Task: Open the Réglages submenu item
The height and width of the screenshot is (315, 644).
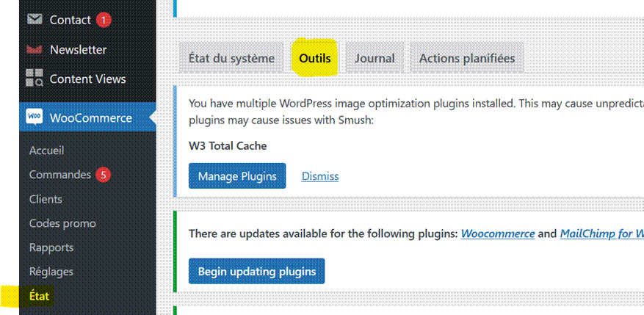Action: pyautogui.click(x=51, y=272)
